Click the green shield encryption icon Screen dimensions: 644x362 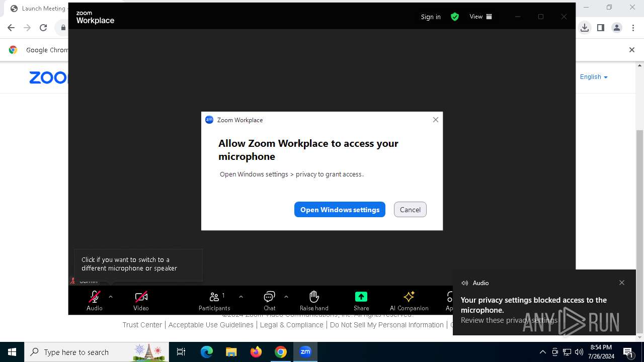point(455,17)
